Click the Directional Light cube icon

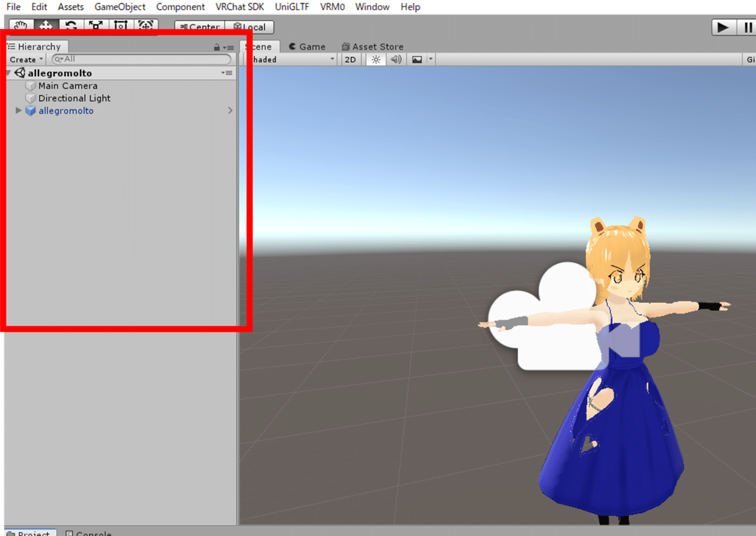[x=30, y=98]
